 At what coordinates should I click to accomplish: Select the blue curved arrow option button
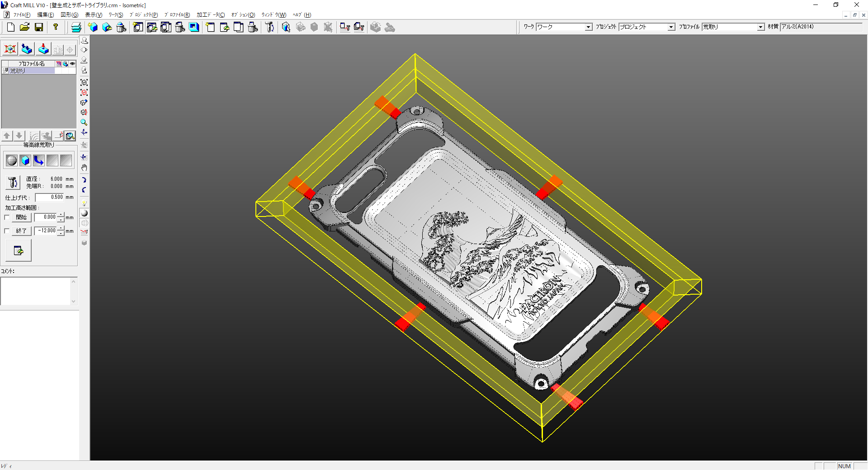[39, 160]
